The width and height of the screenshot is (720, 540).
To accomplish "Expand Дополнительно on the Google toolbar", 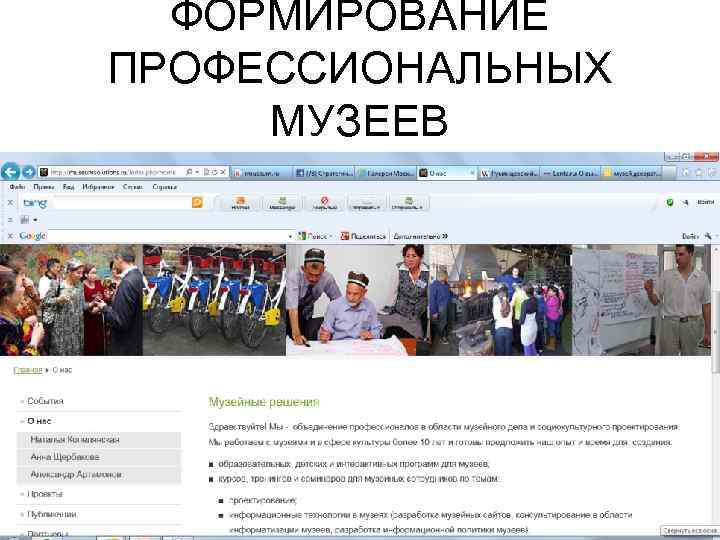I will (x=420, y=236).
